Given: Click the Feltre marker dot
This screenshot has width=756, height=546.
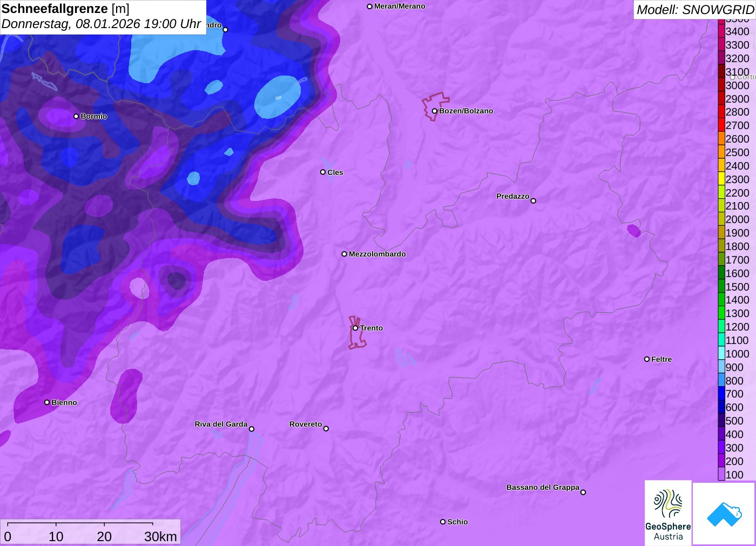Looking at the screenshot, I should (x=647, y=359).
